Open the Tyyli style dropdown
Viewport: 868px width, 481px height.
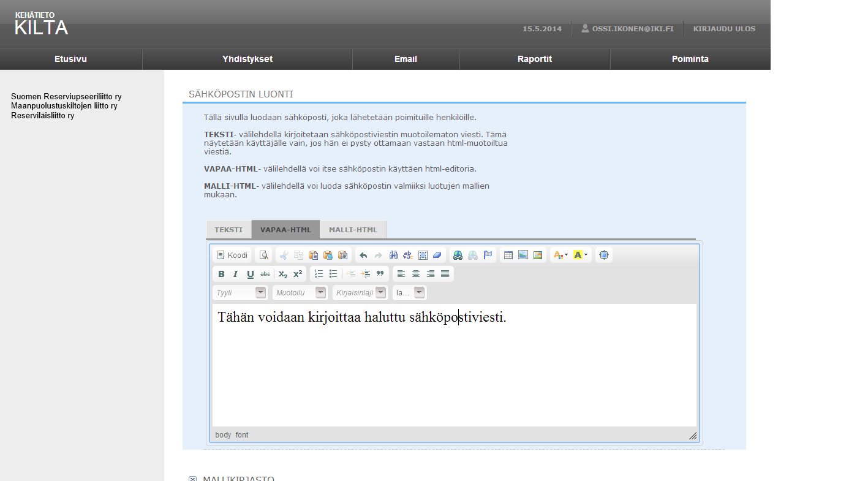click(x=240, y=293)
